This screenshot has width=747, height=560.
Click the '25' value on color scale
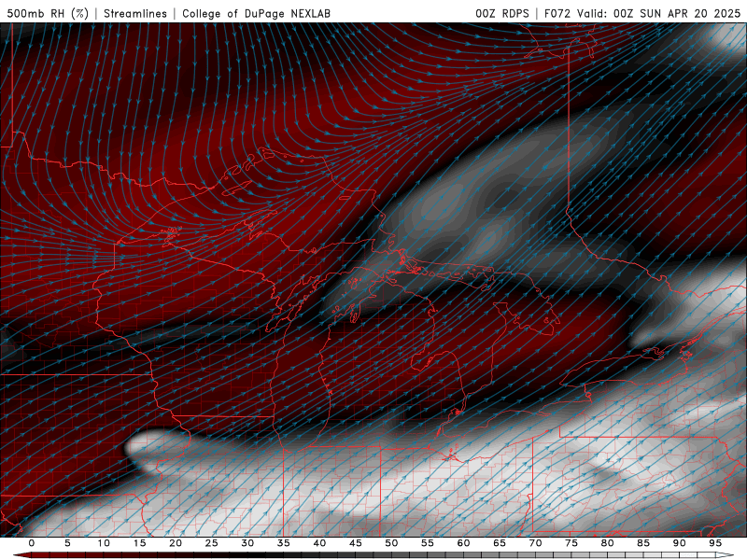(212, 543)
